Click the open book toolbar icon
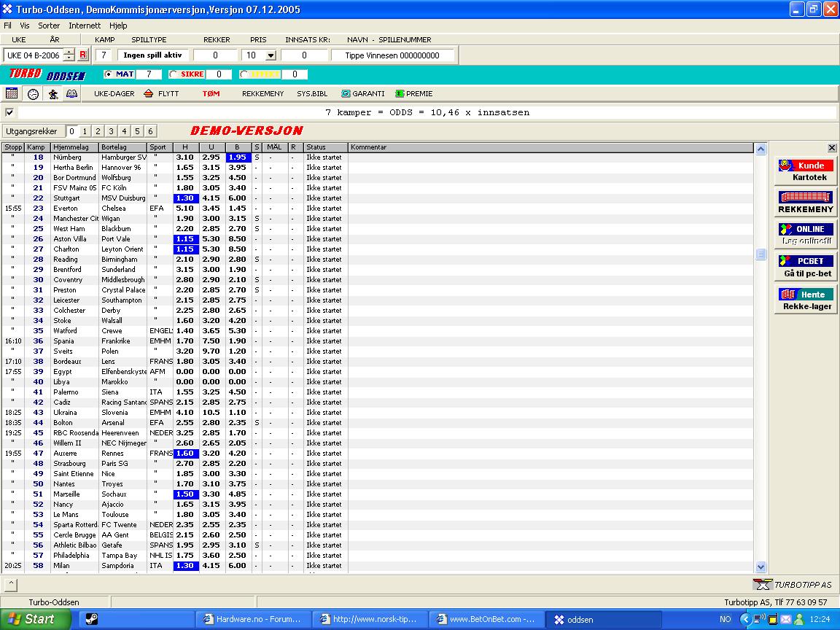The width and height of the screenshot is (840, 630). pyautogui.click(x=71, y=93)
